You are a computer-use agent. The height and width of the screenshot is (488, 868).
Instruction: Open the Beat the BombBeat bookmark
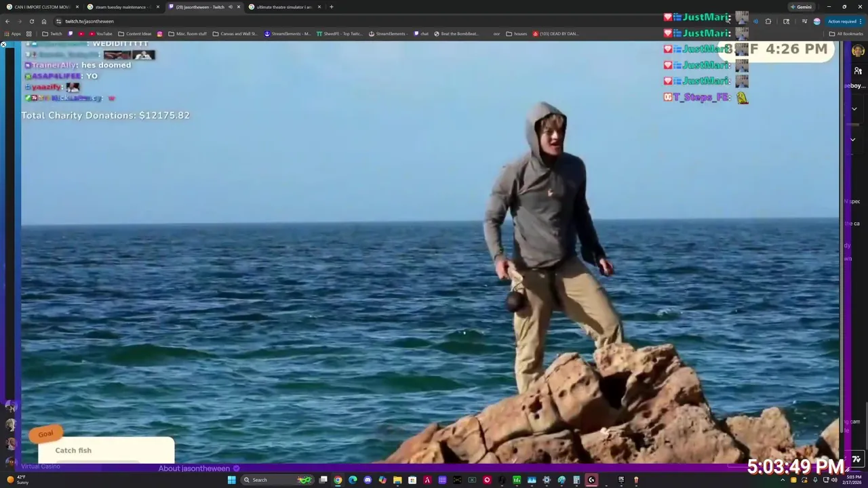point(456,34)
